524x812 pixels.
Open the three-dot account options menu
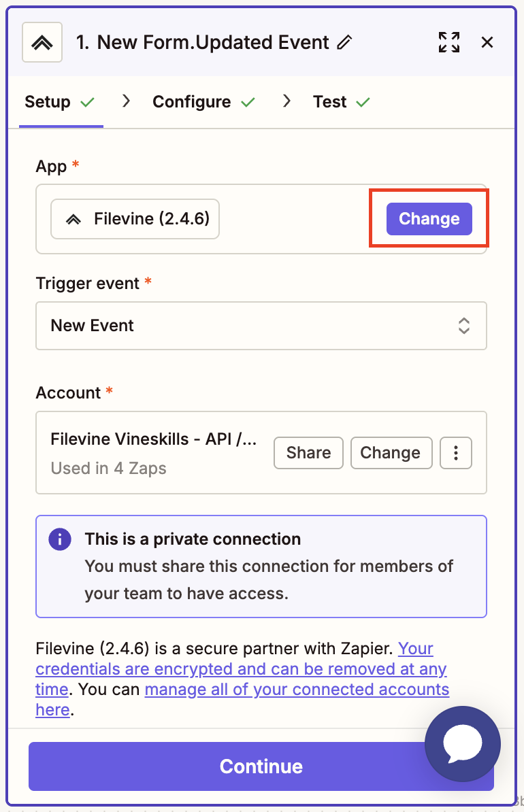(x=456, y=453)
